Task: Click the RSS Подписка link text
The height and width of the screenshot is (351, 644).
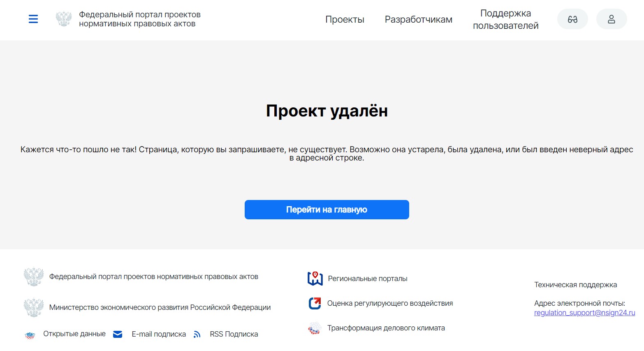Action: [x=234, y=334]
